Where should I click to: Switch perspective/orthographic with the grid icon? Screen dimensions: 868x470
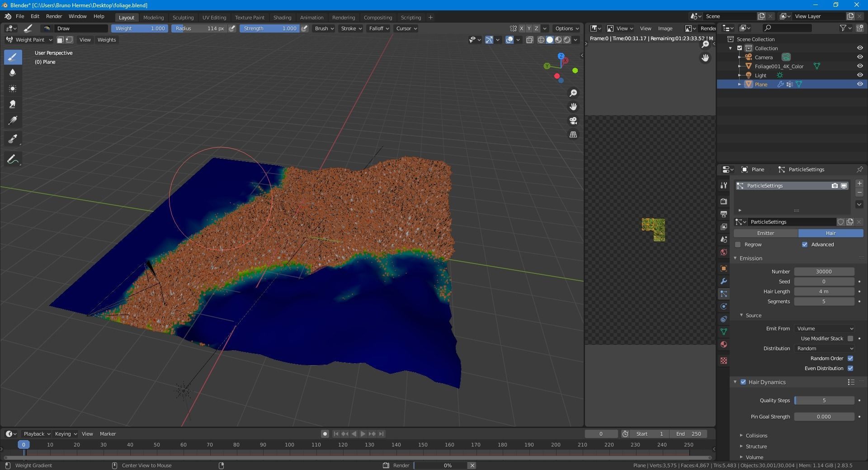573,135
